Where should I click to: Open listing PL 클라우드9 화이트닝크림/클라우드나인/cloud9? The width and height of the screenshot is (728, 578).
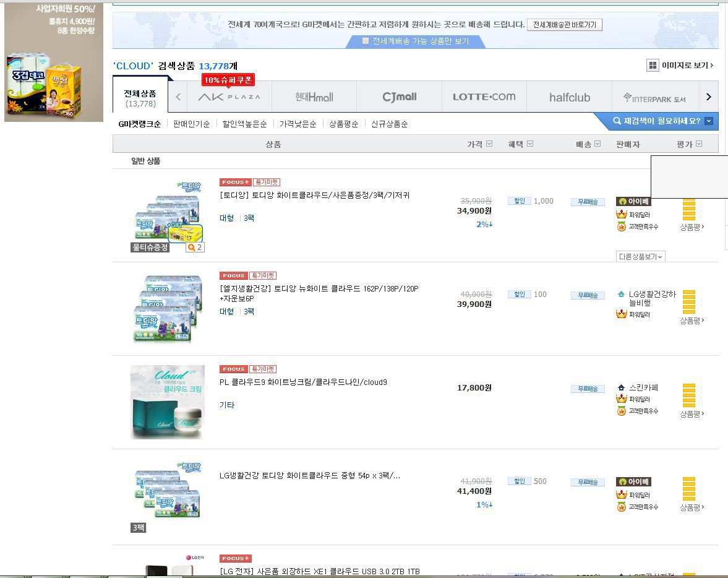coord(303,382)
